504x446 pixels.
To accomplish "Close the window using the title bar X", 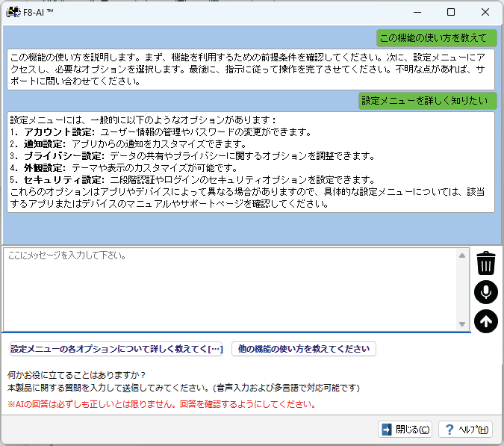I will (485, 12).
